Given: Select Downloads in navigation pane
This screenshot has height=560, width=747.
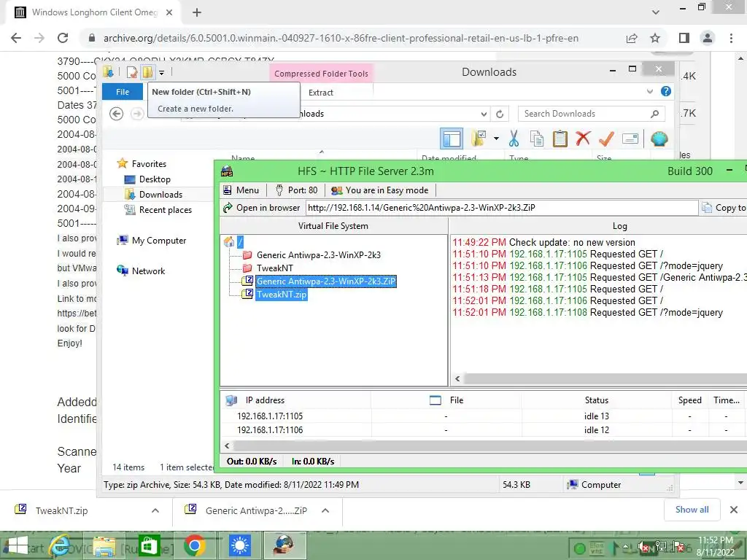Looking at the screenshot, I should [x=153, y=194].
